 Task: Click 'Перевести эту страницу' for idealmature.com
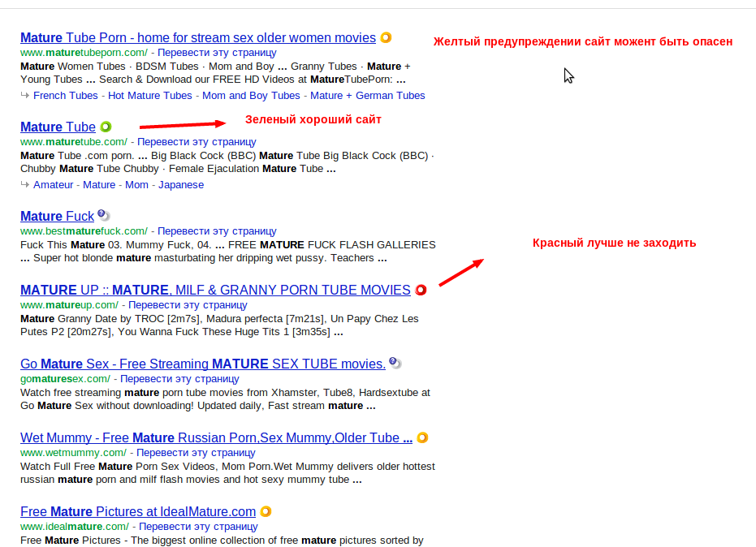pos(198,526)
